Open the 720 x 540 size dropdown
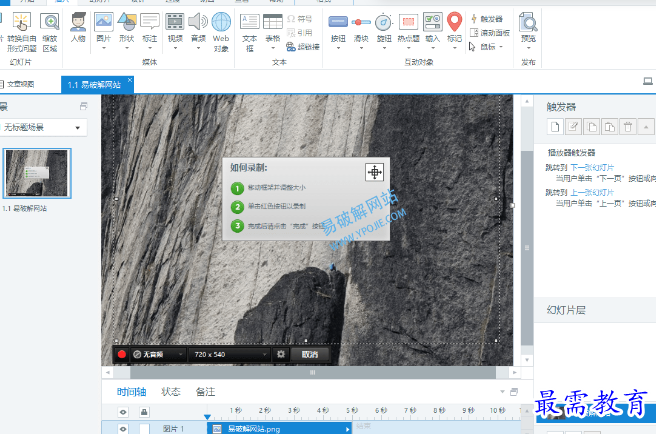 click(x=229, y=354)
